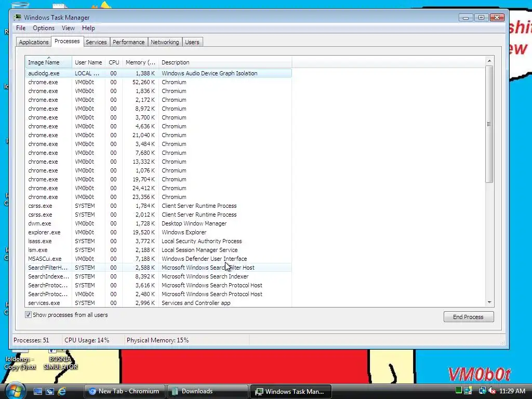Screen dimensions: 532x399
Task: Click the scrollbar down arrow
Action: pyautogui.click(x=489, y=302)
